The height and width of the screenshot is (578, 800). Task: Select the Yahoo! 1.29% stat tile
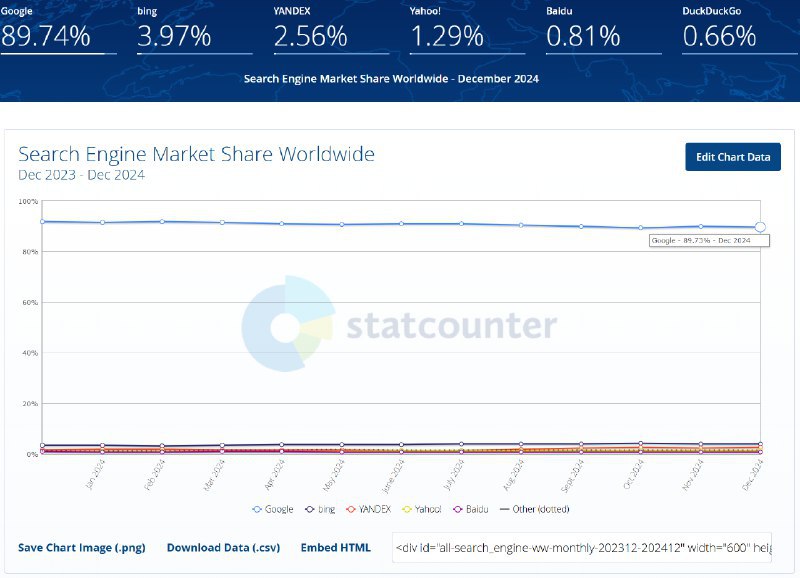click(466, 30)
